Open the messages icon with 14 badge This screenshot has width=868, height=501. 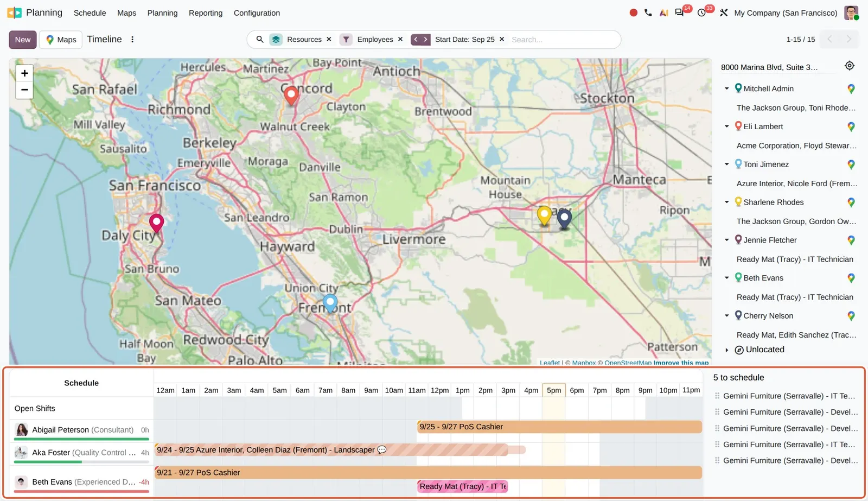click(679, 12)
